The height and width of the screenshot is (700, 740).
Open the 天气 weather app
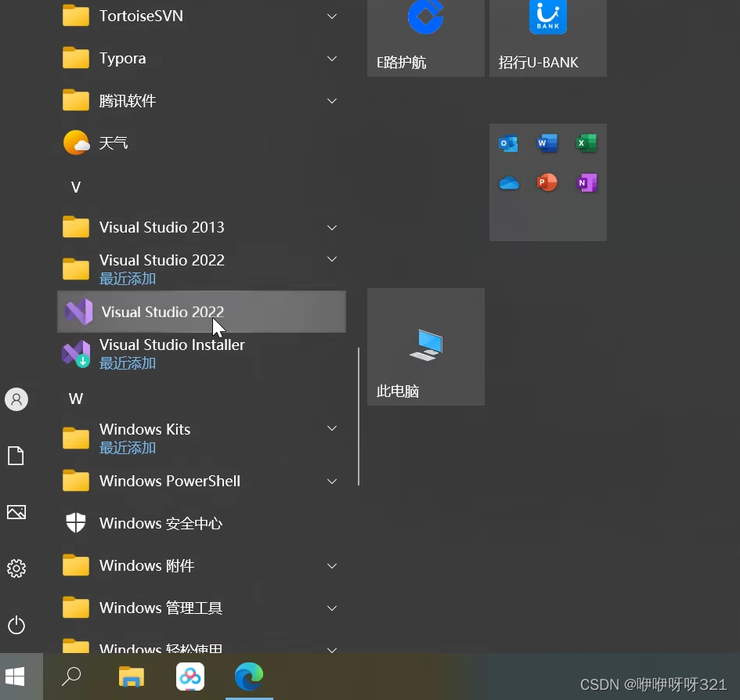[x=201, y=143]
